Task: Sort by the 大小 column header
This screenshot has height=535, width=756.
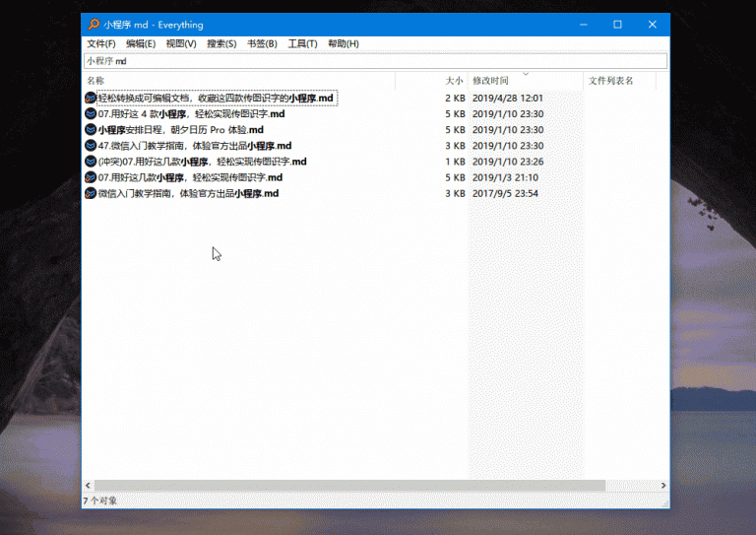Action: coord(454,81)
